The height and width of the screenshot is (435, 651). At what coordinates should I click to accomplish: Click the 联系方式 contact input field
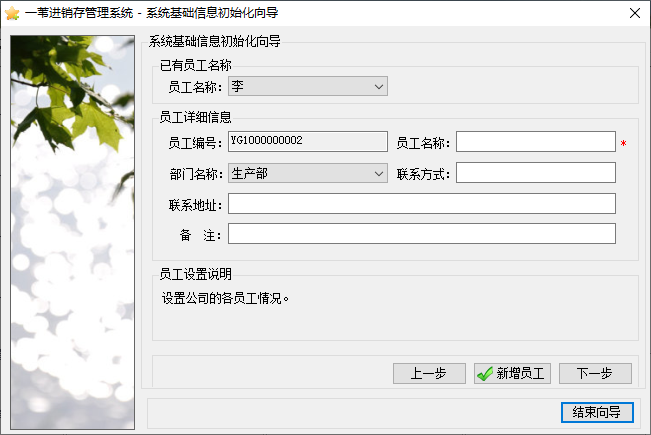536,173
